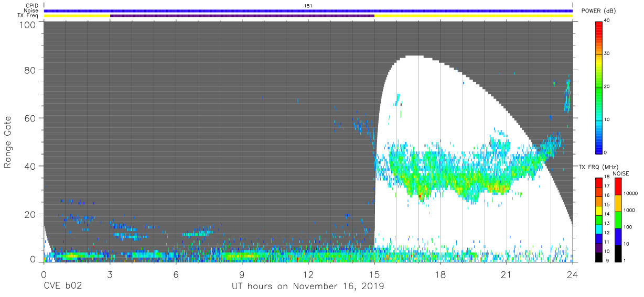The image size is (644, 297).
Task: Click the 'POWER (dB)' title
Action: coord(598,10)
